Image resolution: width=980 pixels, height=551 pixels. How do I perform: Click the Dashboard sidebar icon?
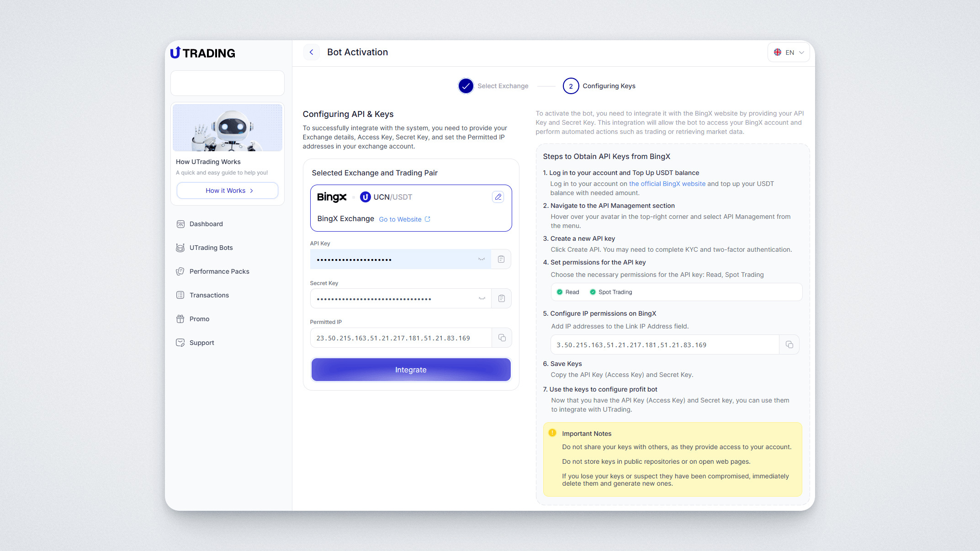(180, 224)
